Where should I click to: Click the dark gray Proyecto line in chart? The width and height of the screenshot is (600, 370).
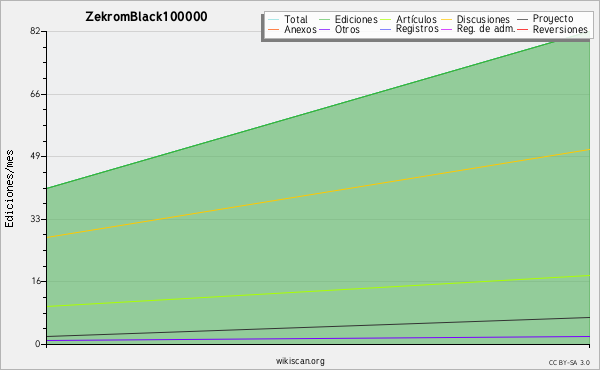tap(318, 327)
